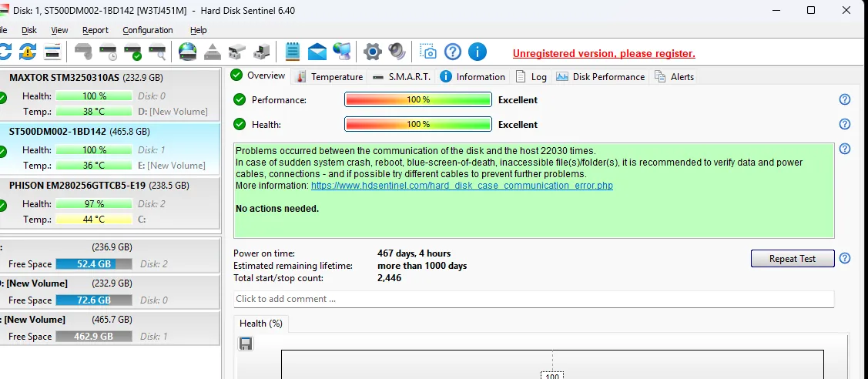Click the MAXTOR 100 % health bar
This screenshot has width=868, height=379.
tap(94, 96)
